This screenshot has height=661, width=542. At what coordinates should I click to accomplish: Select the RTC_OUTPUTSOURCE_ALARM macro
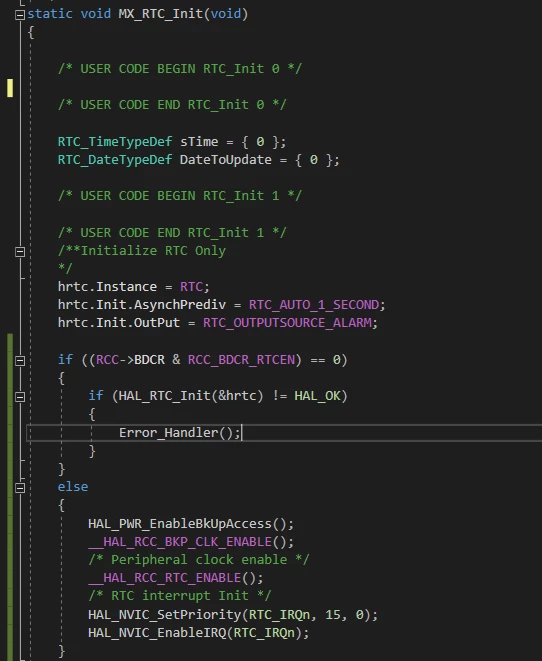point(288,323)
